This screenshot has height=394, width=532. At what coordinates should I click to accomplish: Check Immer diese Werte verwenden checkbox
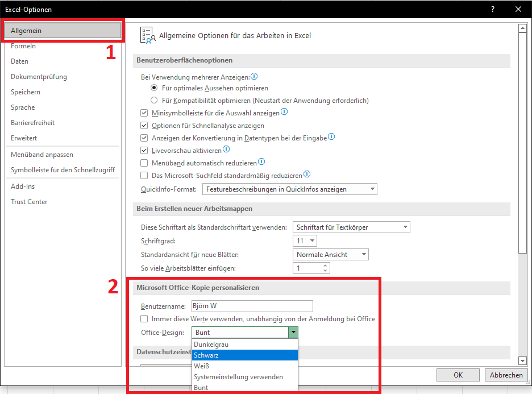[144, 319]
